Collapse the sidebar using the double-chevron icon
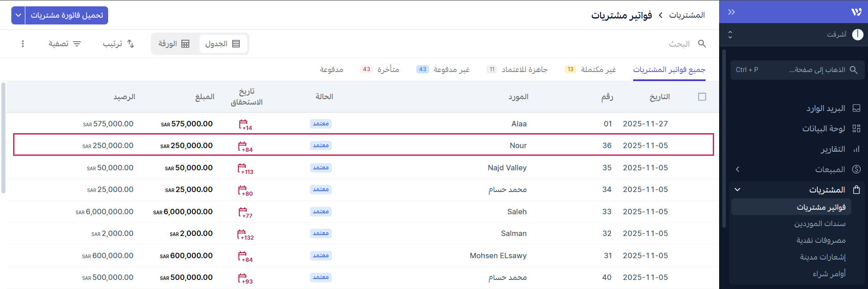 (x=731, y=12)
